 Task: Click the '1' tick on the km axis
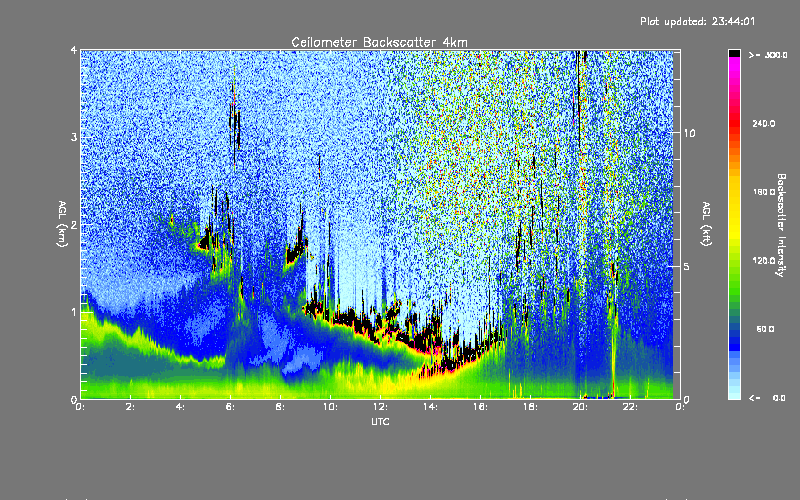point(74,312)
